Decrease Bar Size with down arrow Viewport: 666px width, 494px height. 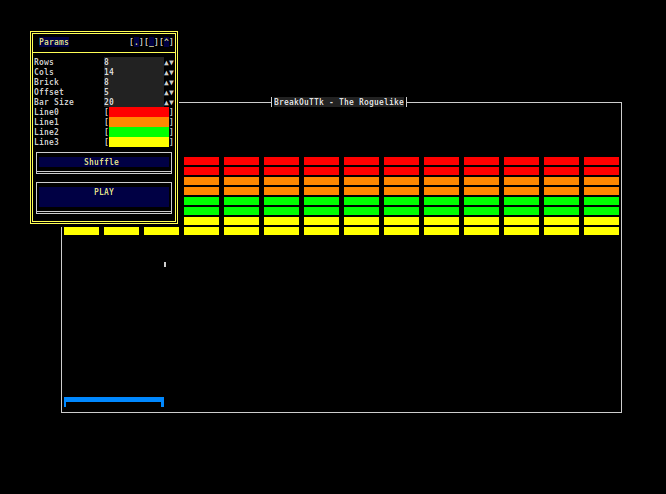[x=171, y=102]
